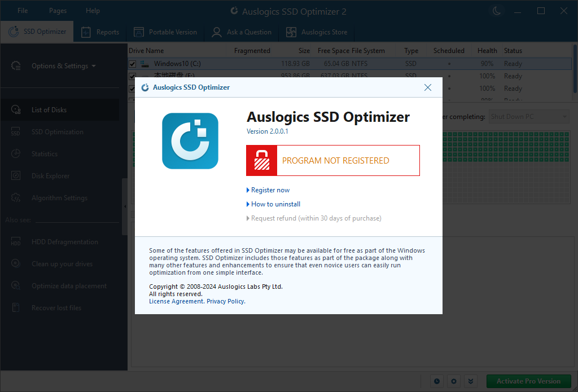Open the Portable Version tab
The height and width of the screenshot is (392, 578).
165,32
